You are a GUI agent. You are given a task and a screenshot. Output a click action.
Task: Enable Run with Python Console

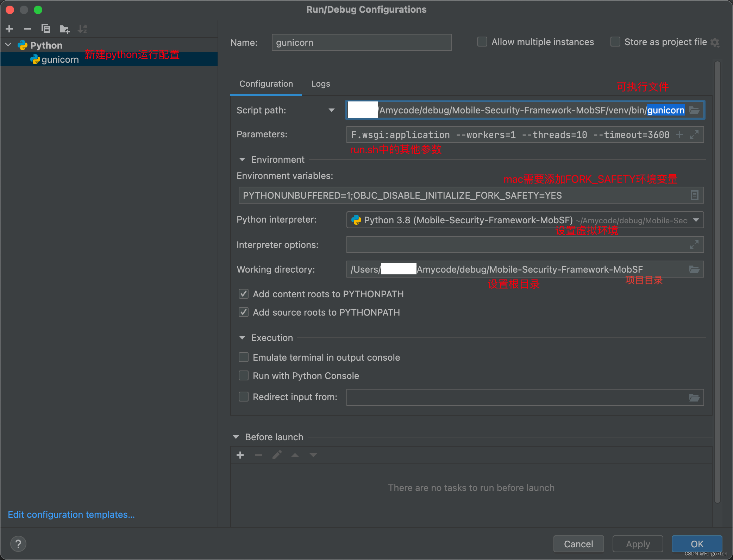(244, 376)
